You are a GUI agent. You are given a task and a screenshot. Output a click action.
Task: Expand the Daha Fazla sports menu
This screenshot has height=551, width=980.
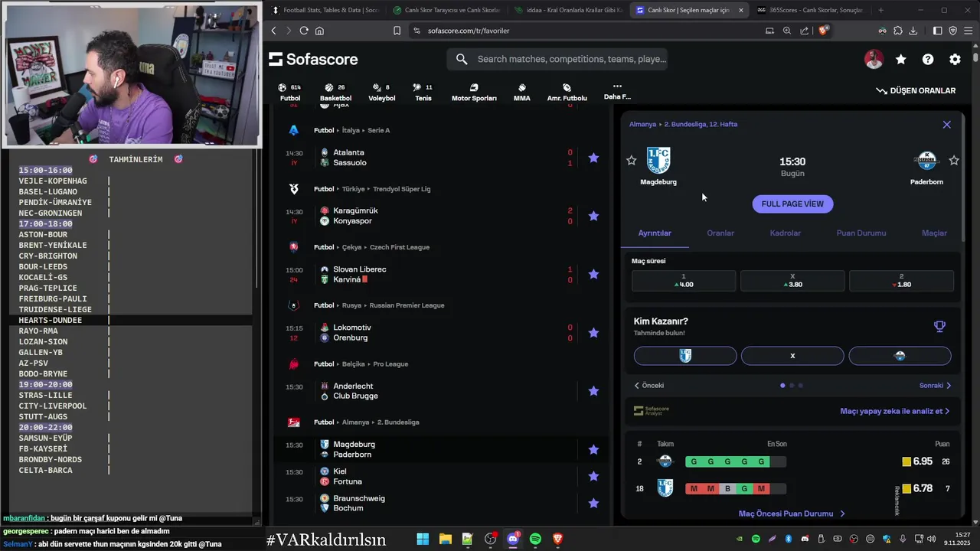click(x=617, y=92)
